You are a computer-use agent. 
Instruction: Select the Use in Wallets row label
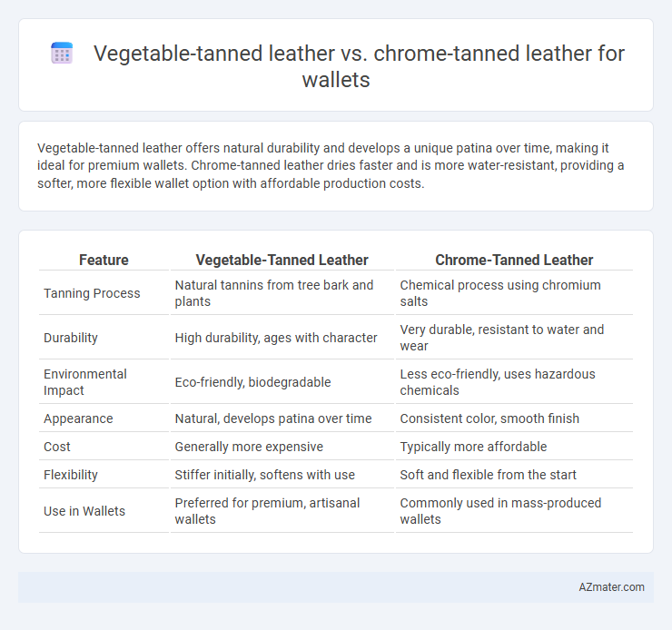pyautogui.click(x=84, y=511)
